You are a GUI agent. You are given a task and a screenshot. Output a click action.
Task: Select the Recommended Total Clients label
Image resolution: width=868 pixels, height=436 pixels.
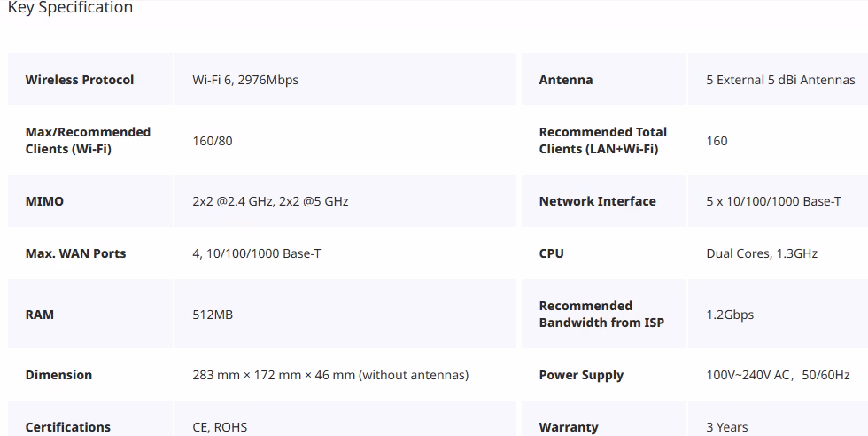603,140
